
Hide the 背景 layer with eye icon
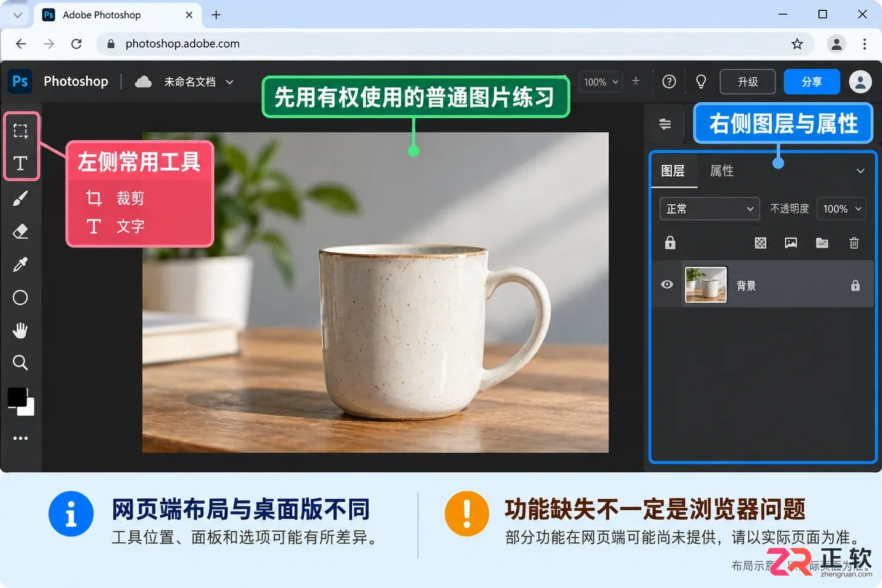667,284
